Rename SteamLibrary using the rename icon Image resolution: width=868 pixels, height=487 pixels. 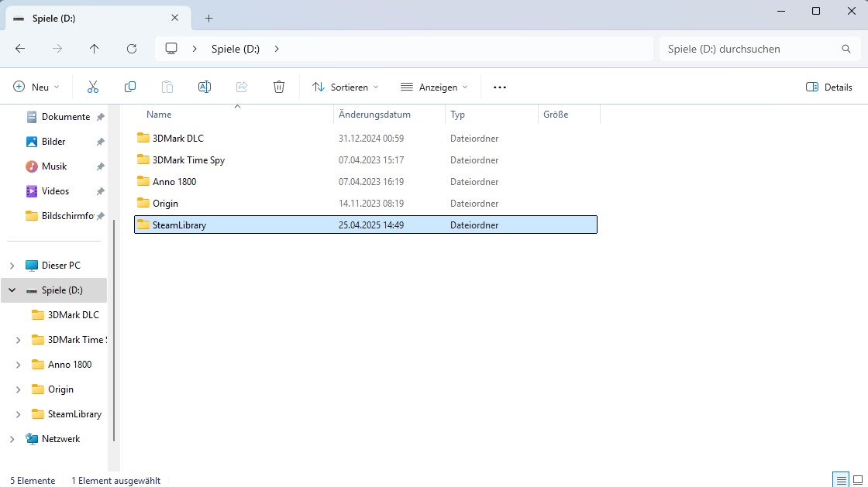[205, 87]
